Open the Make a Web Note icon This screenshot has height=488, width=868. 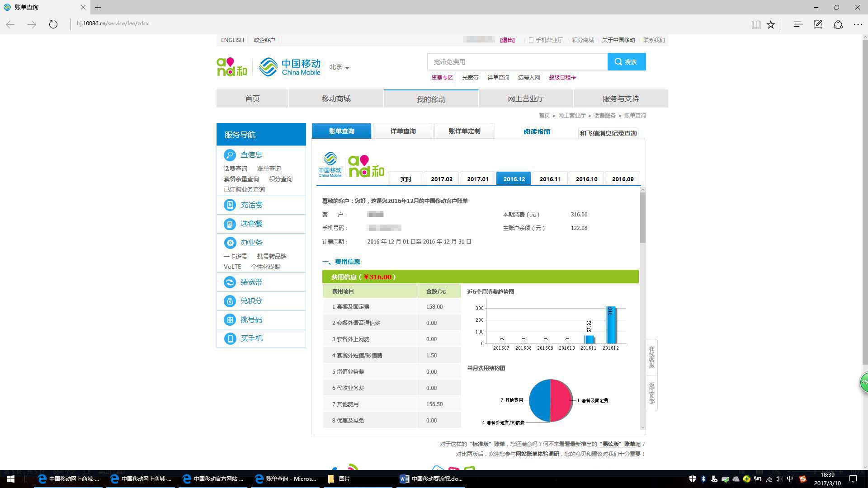[818, 24]
